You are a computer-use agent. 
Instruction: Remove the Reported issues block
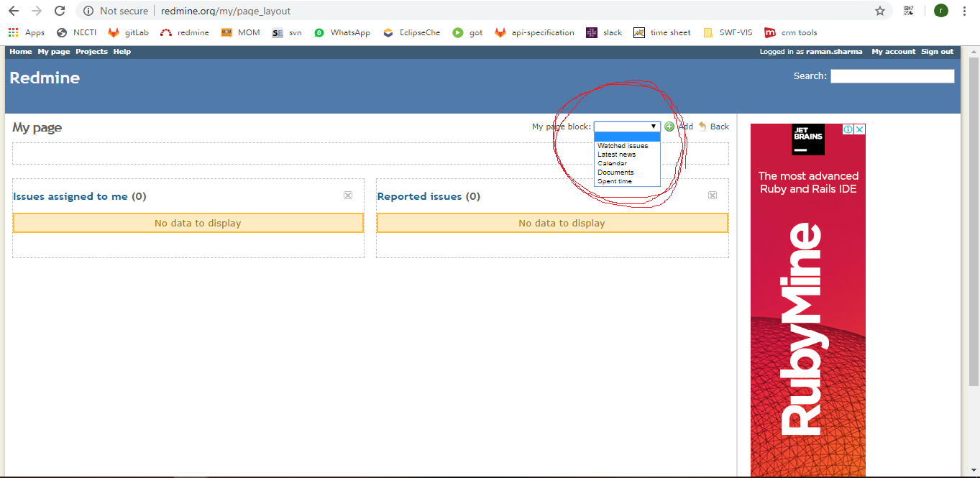(x=713, y=196)
